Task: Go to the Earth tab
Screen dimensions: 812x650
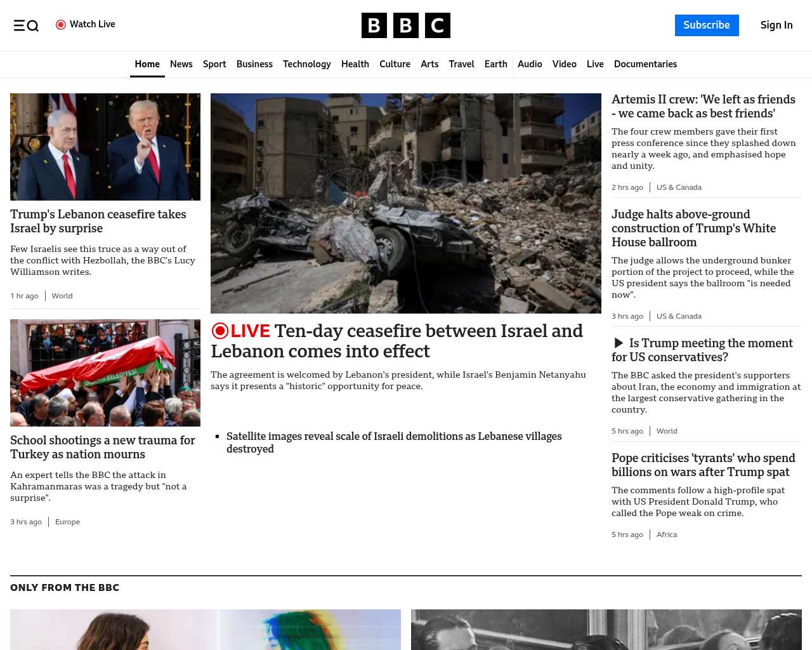Action: 495,64
